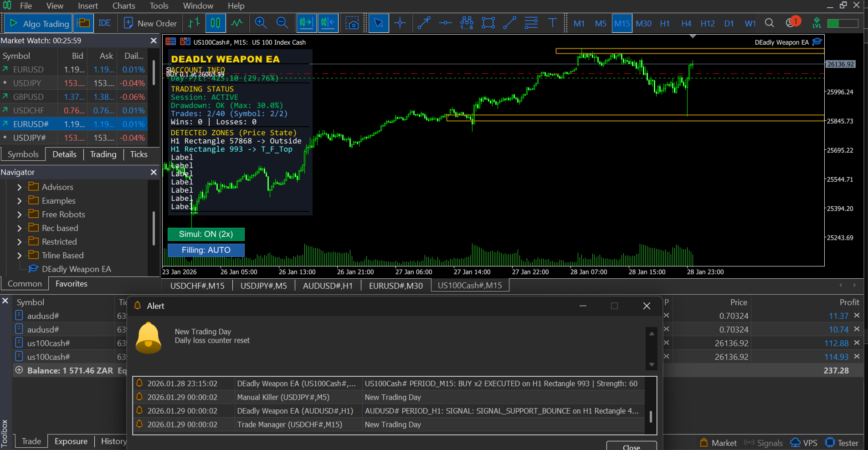This screenshot has height=450, width=868.
Task: Open the Insert menu
Action: 88,6
